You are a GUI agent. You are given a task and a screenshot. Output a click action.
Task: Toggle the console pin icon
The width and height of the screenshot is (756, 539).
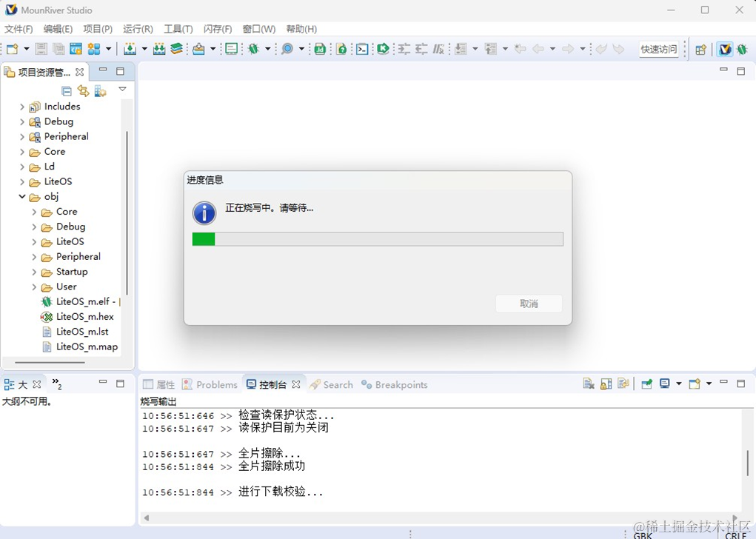646,384
